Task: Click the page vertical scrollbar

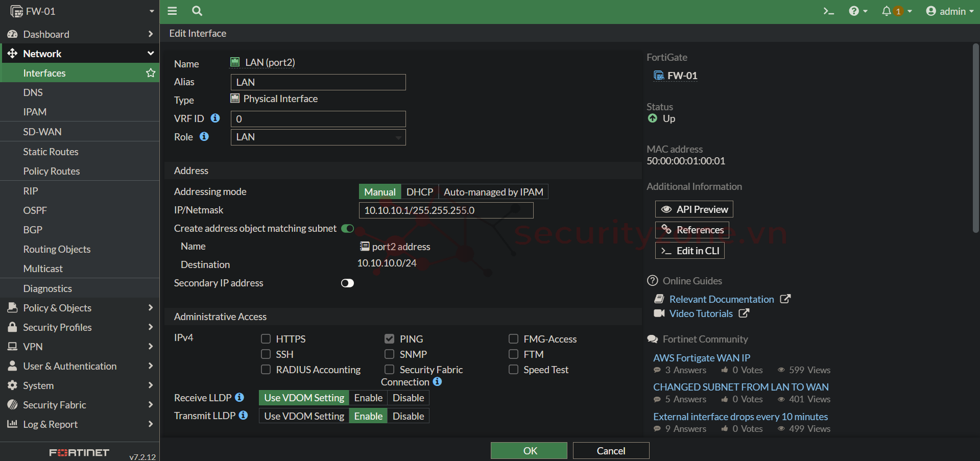Action: [975, 138]
